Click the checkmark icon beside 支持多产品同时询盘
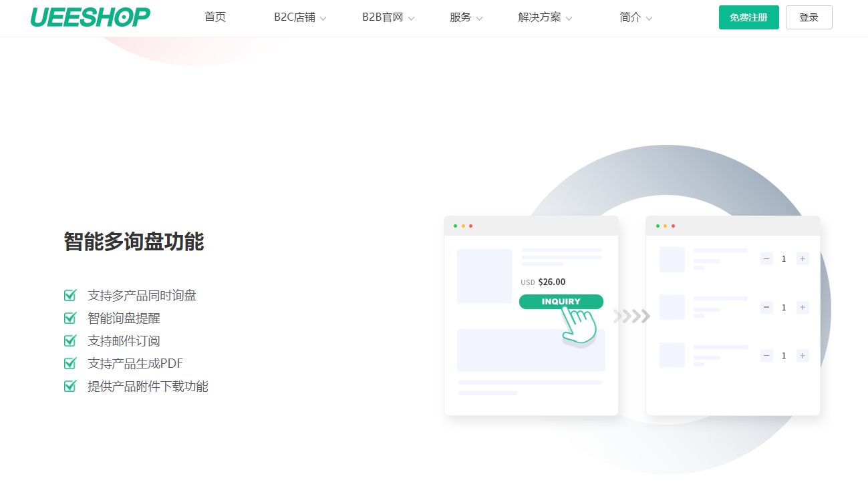Image resolution: width=868 pixels, height=492 pixels. tap(69, 295)
